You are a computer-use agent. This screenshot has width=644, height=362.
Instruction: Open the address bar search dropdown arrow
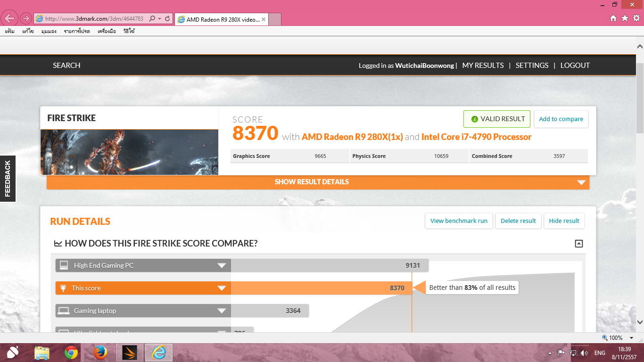coord(160,19)
